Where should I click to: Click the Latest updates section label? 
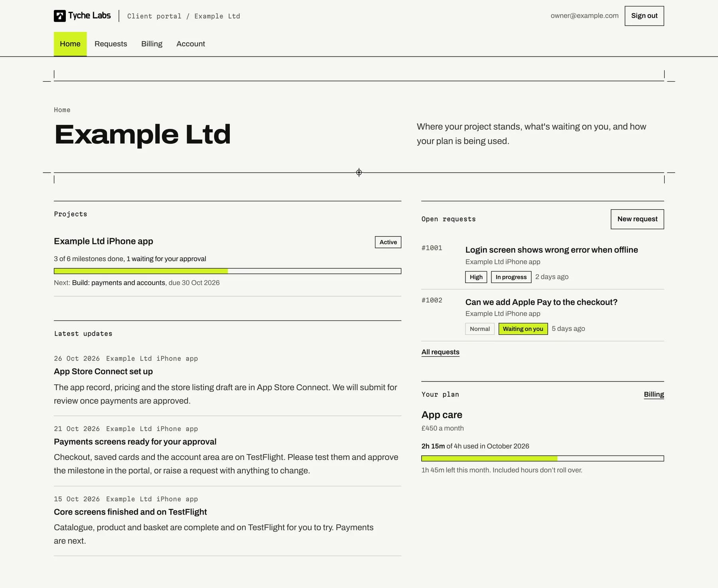[83, 334]
